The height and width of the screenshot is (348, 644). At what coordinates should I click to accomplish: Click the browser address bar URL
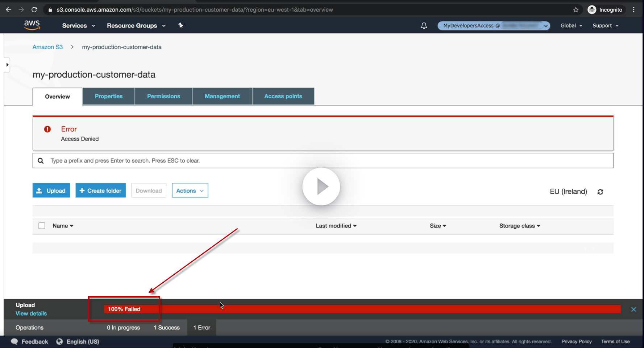(195, 10)
